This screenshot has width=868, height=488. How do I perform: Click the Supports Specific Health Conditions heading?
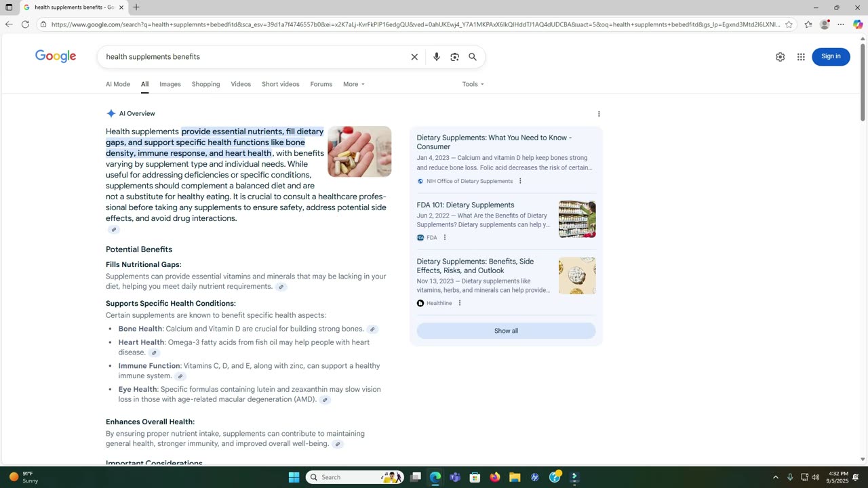tap(171, 304)
